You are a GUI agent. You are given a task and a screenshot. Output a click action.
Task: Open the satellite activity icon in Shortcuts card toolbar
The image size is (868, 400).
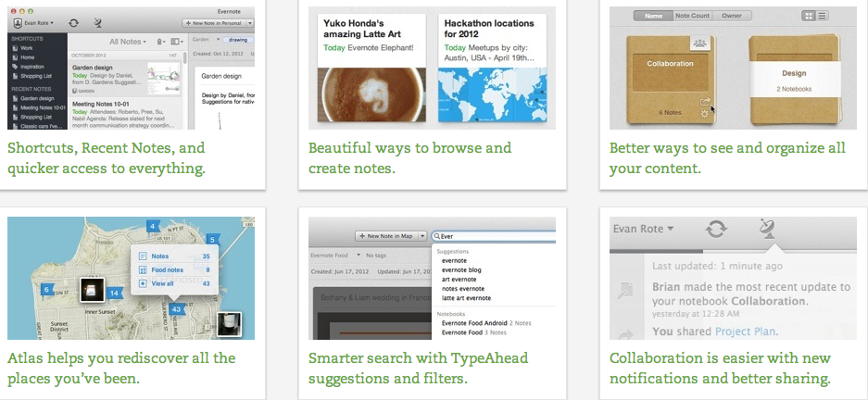(98, 22)
